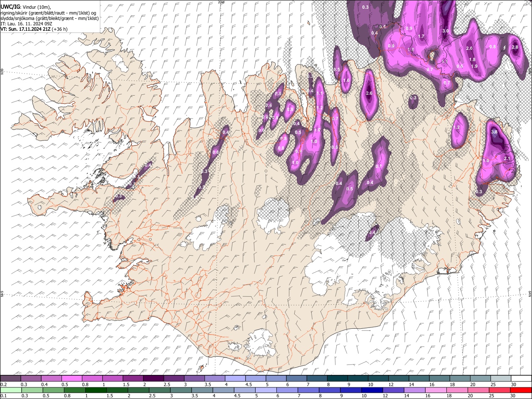Click the 3.0 precipitation value offshore in the north
The image size is (532, 399).
tap(446, 31)
